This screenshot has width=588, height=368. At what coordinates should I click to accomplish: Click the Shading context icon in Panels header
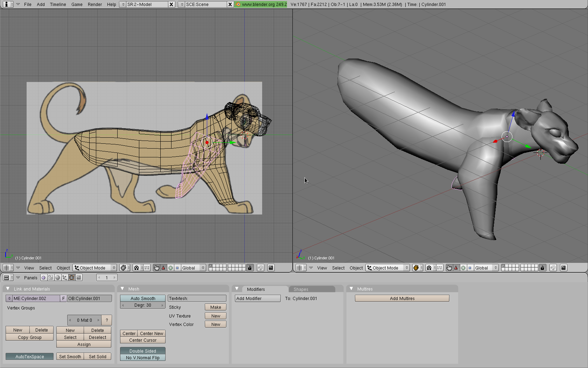pyautogui.click(x=58, y=278)
